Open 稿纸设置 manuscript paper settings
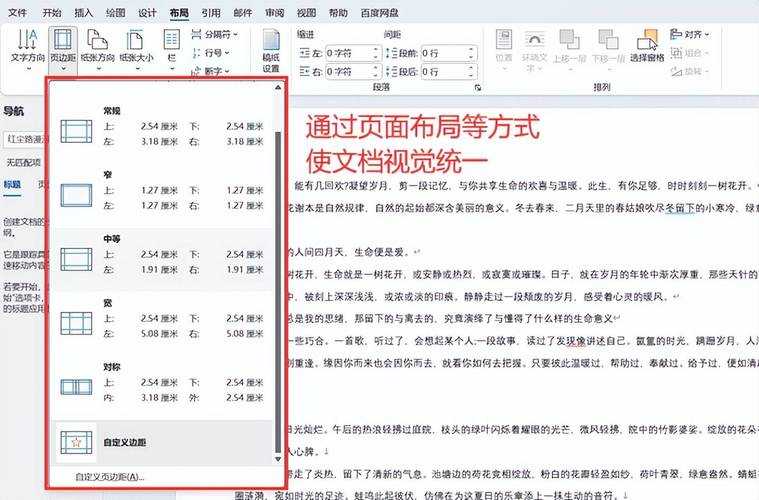 click(x=271, y=51)
